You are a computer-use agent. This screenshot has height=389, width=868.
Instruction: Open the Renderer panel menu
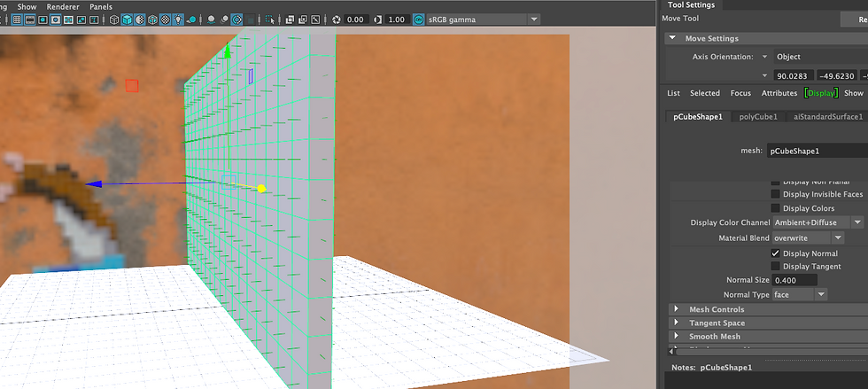tap(63, 7)
